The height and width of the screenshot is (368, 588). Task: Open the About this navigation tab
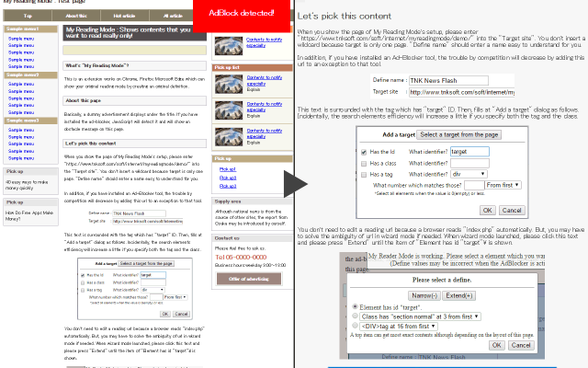[x=76, y=16]
